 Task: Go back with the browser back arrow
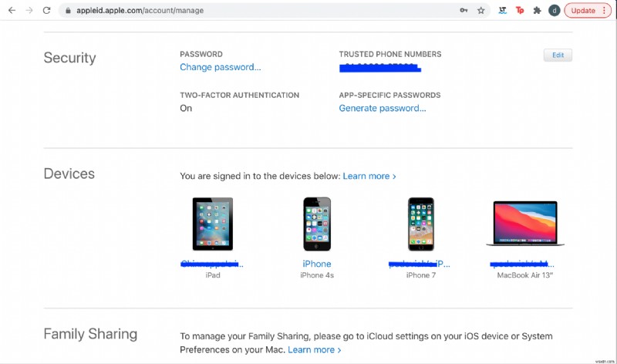[x=12, y=11]
